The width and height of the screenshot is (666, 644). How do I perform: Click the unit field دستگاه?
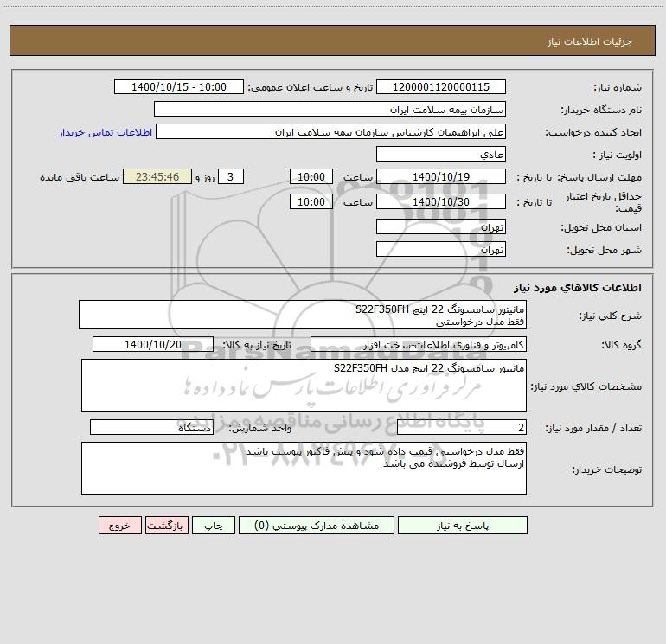point(151,428)
